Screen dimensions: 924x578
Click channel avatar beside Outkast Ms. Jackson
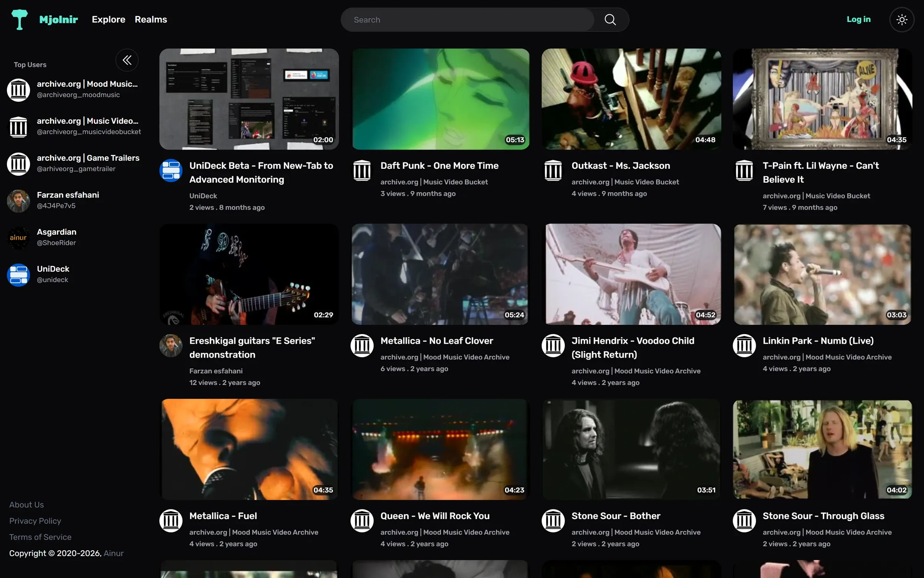click(553, 170)
